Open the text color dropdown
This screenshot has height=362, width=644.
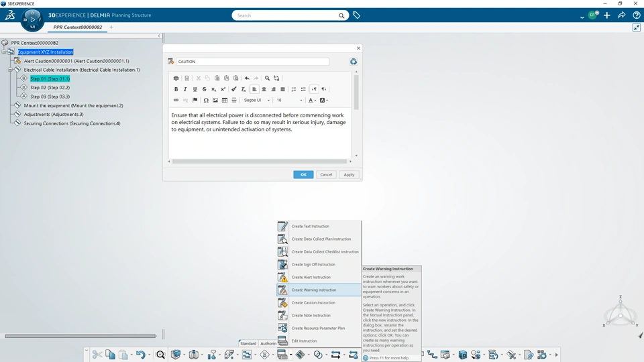pos(312,100)
